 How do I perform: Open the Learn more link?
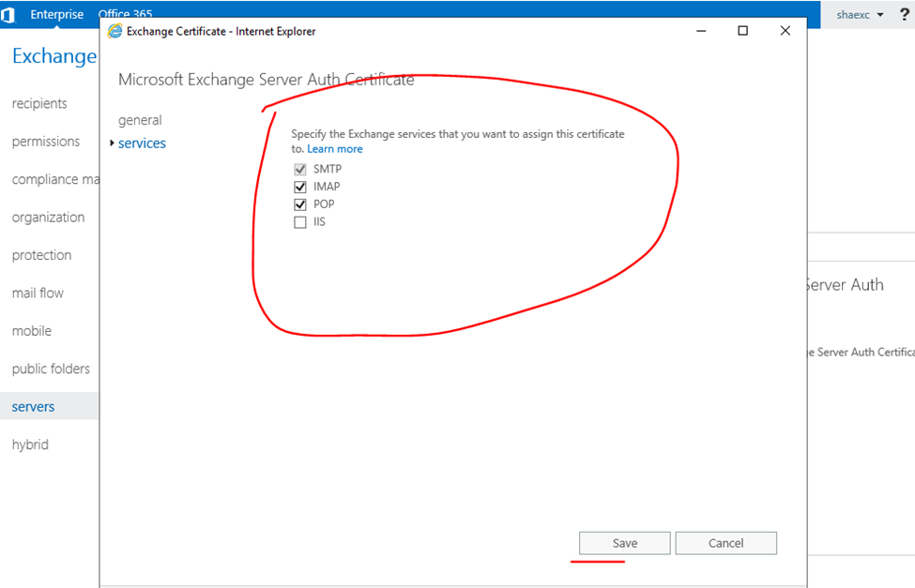pyautogui.click(x=334, y=149)
